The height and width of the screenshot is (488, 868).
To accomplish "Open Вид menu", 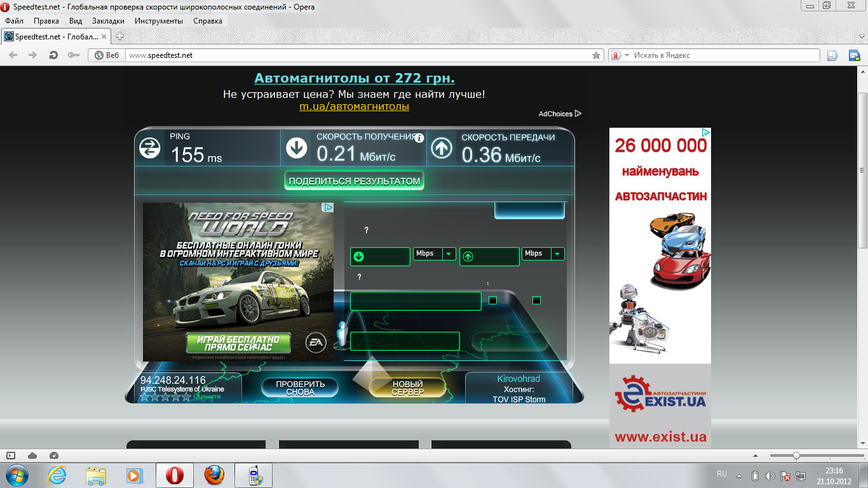I will (76, 21).
